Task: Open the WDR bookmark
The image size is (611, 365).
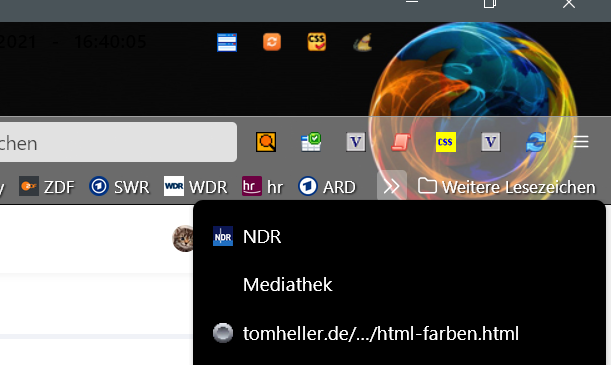Action: (195, 187)
